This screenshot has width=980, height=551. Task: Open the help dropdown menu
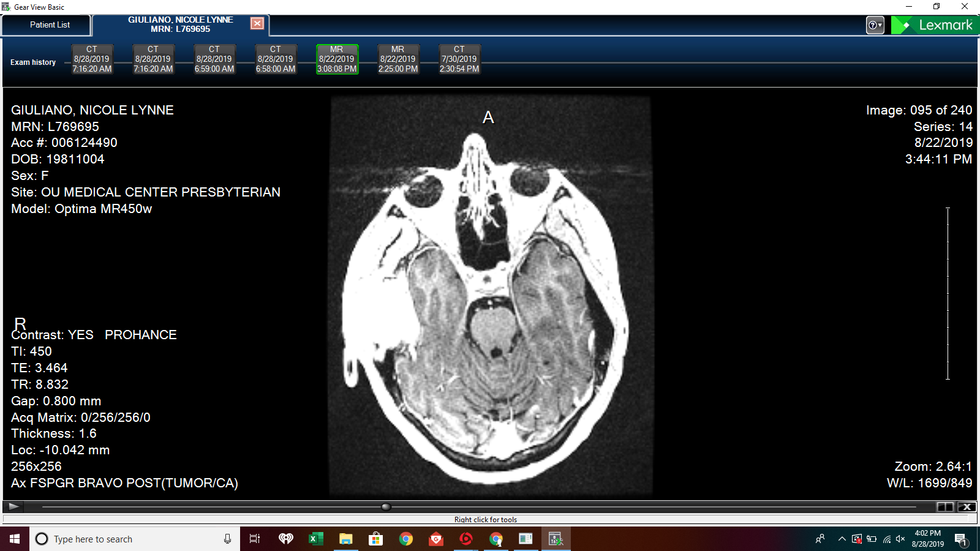point(875,25)
